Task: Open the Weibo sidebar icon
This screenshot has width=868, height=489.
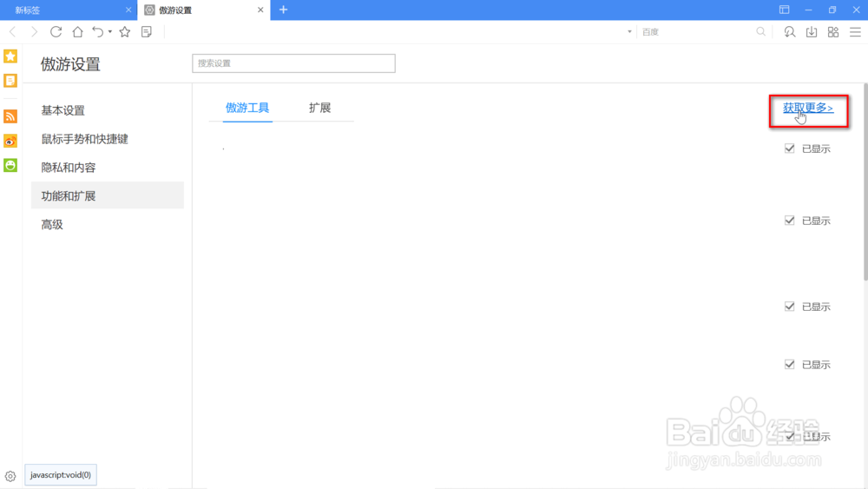Action: [10, 141]
